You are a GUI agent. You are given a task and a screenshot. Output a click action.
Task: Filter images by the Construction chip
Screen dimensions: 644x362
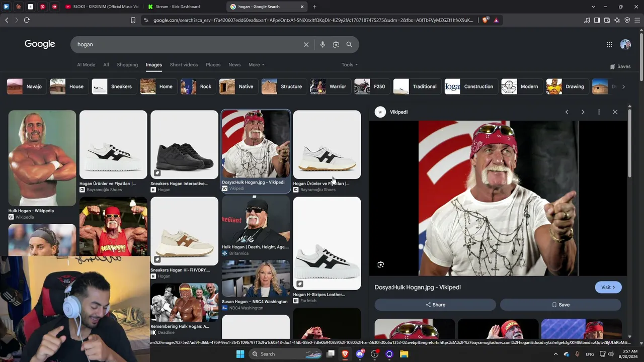tap(471, 86)
